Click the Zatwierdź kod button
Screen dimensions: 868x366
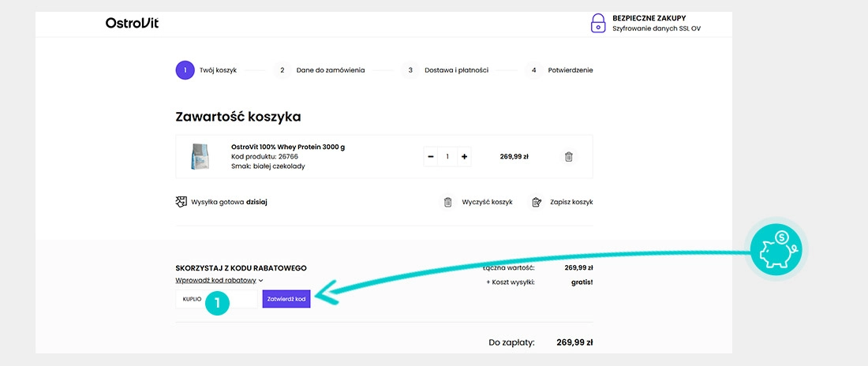pos(286,299)
